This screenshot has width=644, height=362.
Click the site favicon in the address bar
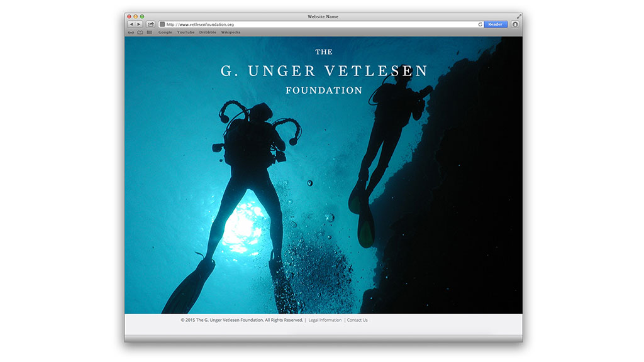[x=163, y=24]
